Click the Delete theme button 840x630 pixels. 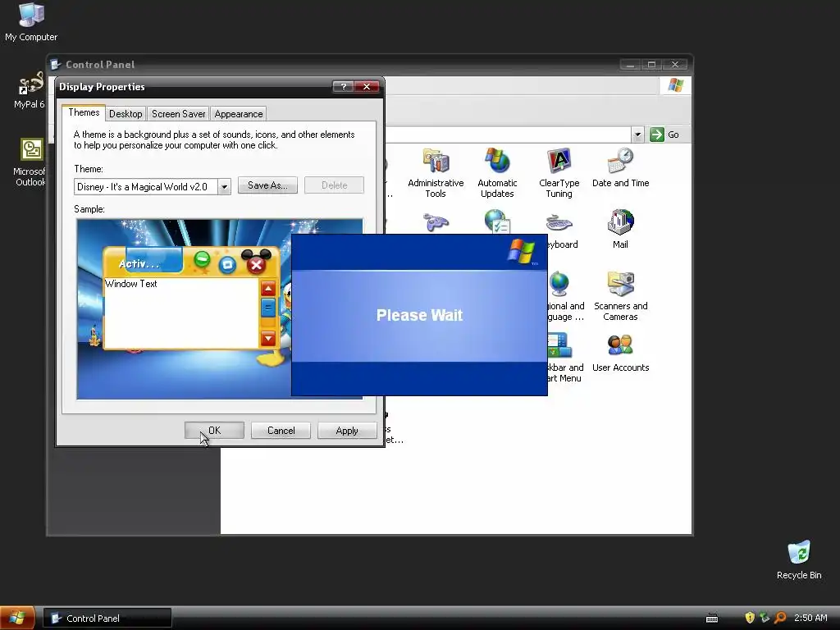[335, 185]
